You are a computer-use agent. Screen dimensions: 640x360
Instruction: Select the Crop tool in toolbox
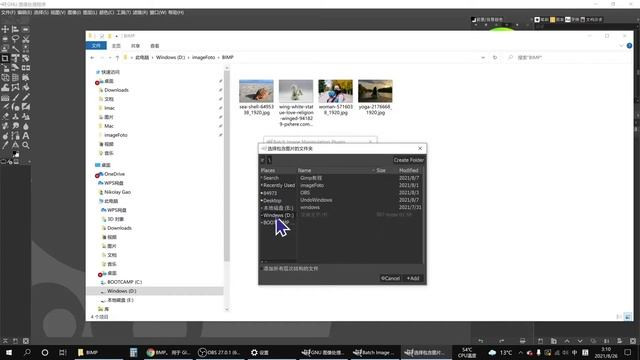coord(5,58)
